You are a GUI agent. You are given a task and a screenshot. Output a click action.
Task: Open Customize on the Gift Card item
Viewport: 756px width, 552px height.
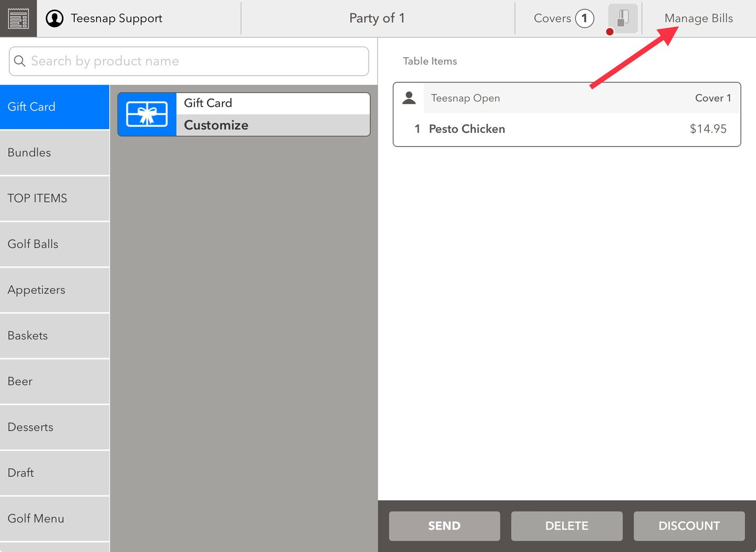273,125
